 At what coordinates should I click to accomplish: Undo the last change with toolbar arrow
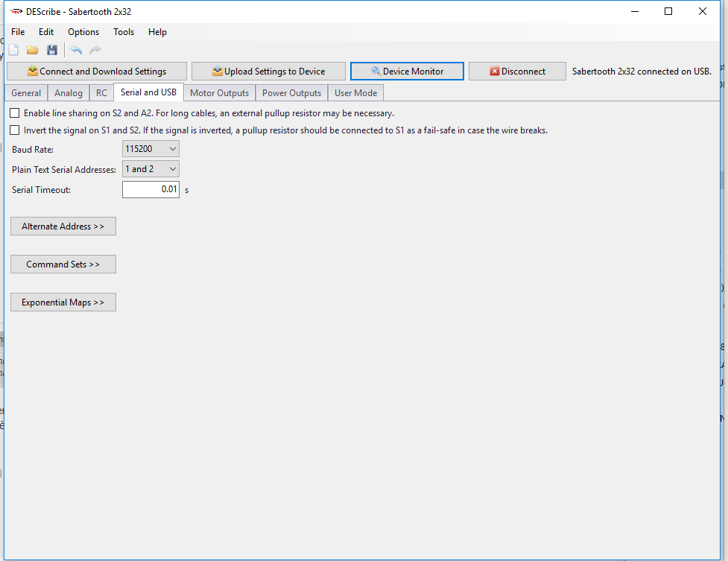coord(76,50)
